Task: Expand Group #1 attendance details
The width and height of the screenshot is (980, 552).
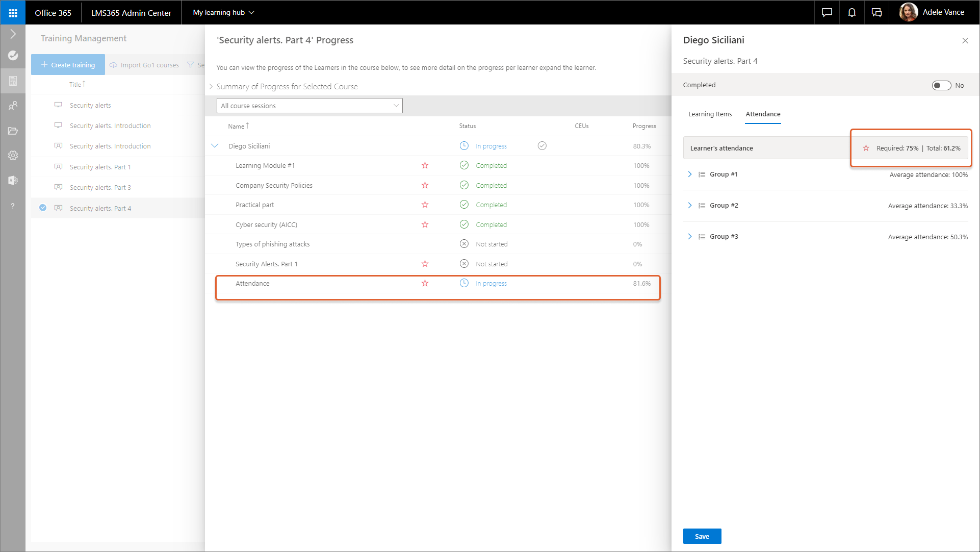Action: coord(689,174)
